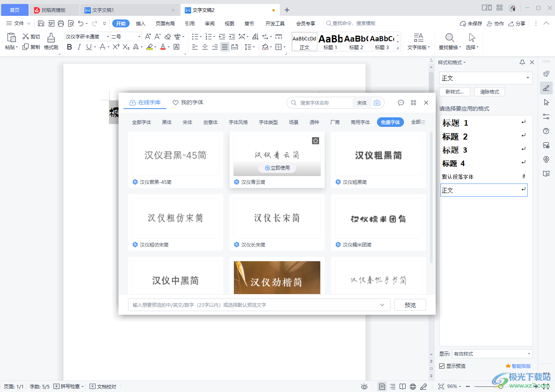Switch to web layout view in status bar

coord(413,386)
